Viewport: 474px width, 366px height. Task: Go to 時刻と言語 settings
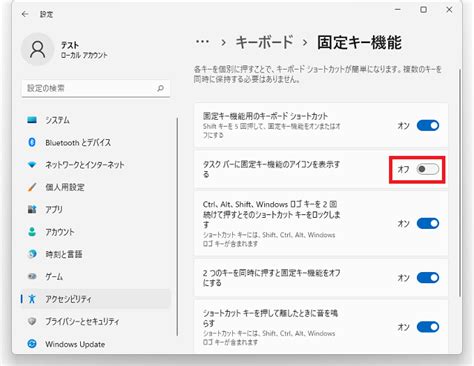(x=96, y=254)
